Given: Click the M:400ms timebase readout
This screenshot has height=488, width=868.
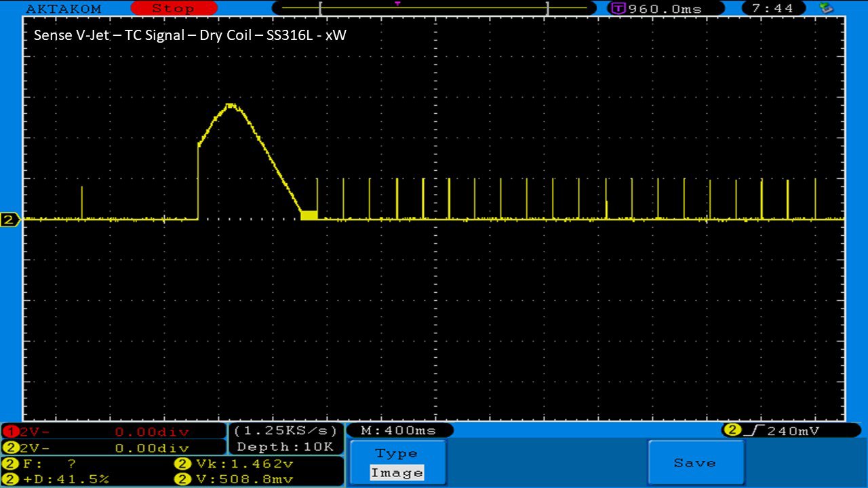Looking at the screenshot, I should [x=399, y=430].
